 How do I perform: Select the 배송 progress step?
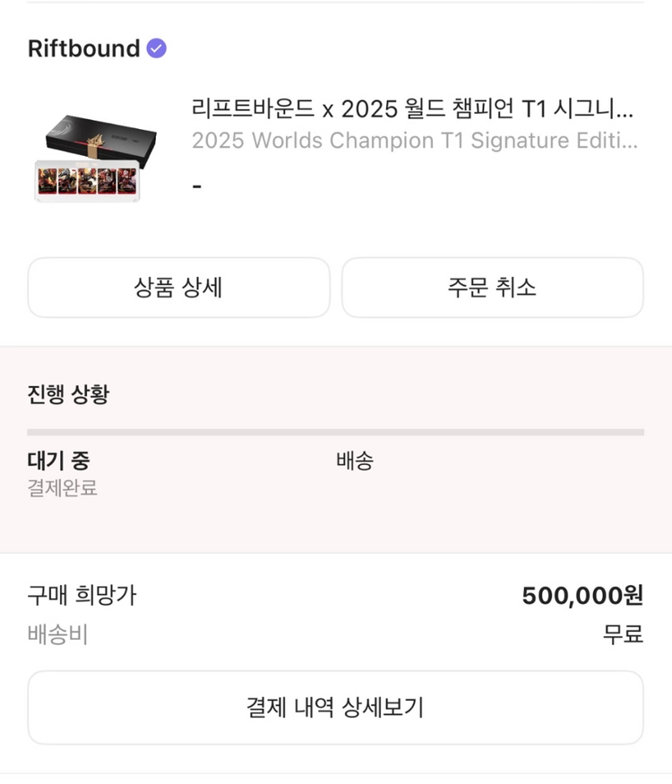355,461
